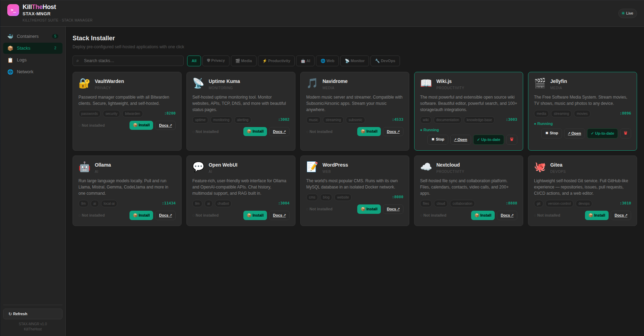The image size is (644, 336).
Task: Click the VaultWarden lock icon
Action: [x=84, y=83]
